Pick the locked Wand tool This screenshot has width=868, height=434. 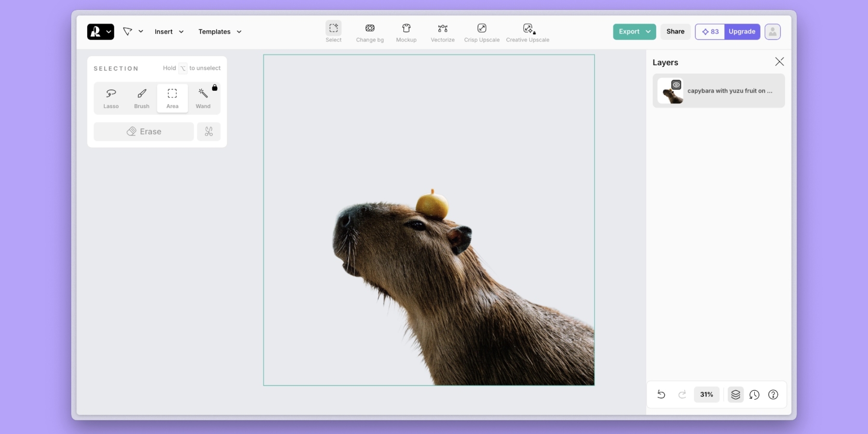coord(203,98)
